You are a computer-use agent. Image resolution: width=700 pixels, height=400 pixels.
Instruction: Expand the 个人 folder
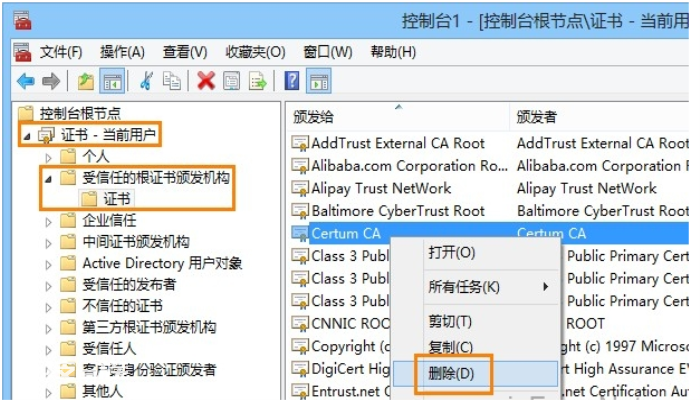pos(49,157)
